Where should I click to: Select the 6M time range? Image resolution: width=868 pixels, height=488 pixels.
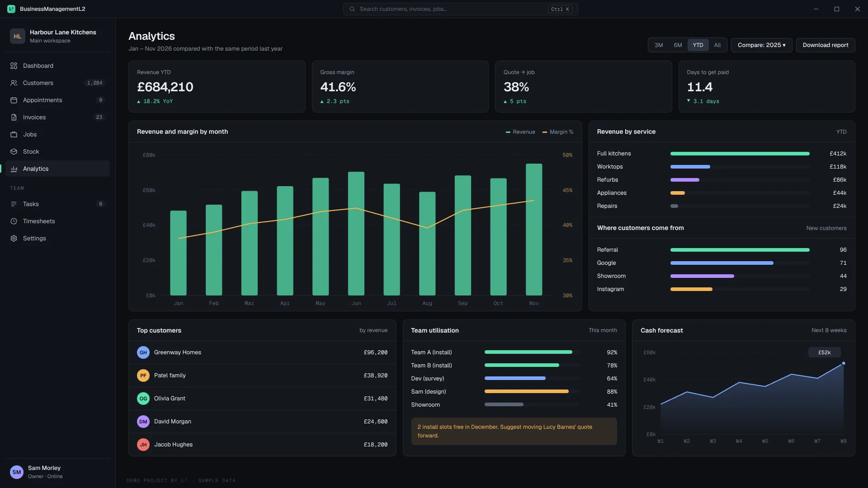point(678,45)
